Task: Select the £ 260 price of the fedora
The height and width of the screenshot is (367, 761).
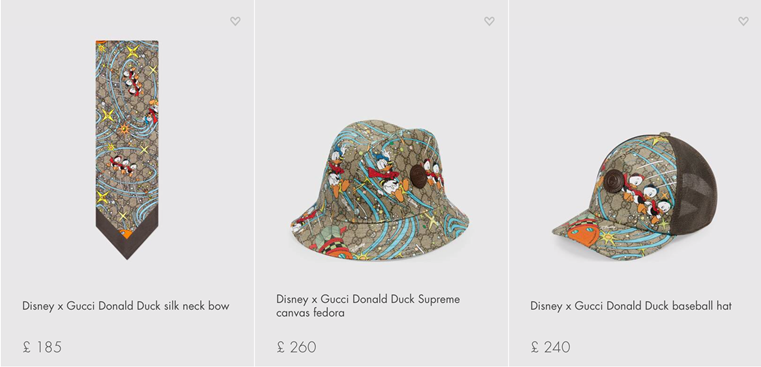Action: 297,347
